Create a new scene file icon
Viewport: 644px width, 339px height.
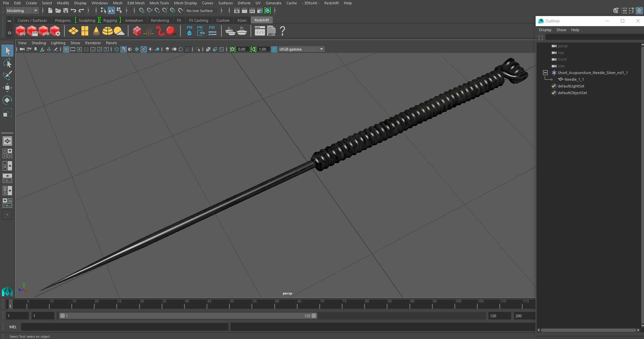50,11
